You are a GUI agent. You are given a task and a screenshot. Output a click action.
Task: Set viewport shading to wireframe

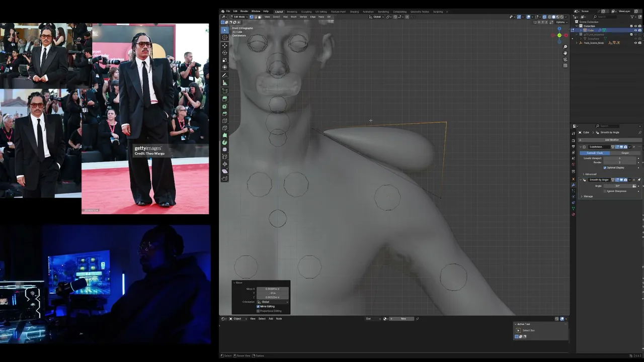click(550, 17)
